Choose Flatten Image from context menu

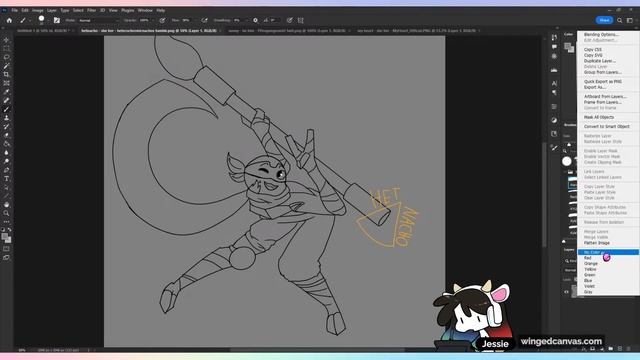(597, 243)
